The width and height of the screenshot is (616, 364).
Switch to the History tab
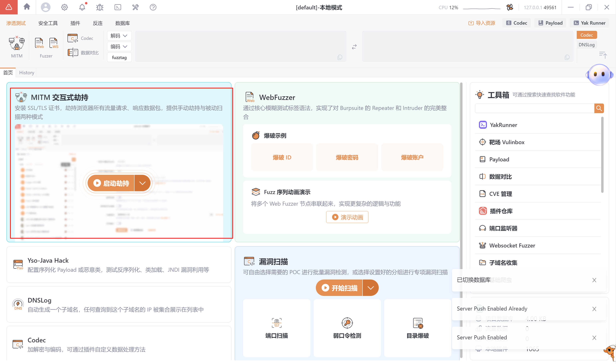click(x=26, y=73)
